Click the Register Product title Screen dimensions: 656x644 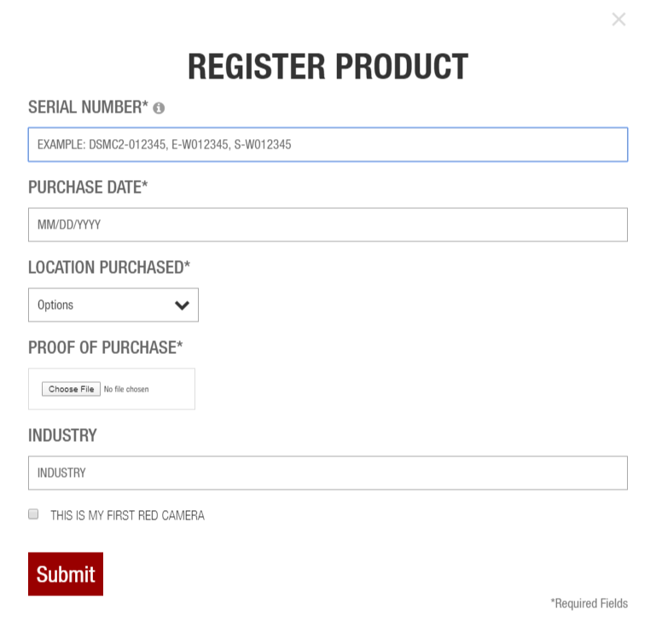[328, 67]
